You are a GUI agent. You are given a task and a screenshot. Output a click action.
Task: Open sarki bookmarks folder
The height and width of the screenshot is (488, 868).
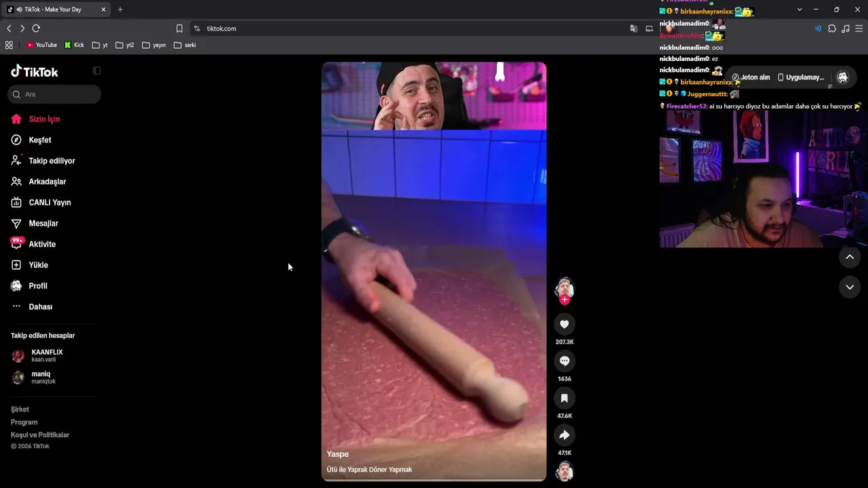pos(185,45)
